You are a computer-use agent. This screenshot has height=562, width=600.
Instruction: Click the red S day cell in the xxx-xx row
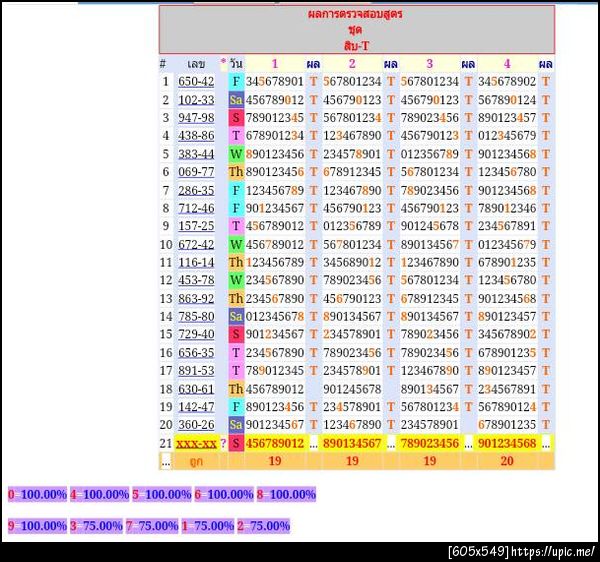tap(236, 443)
